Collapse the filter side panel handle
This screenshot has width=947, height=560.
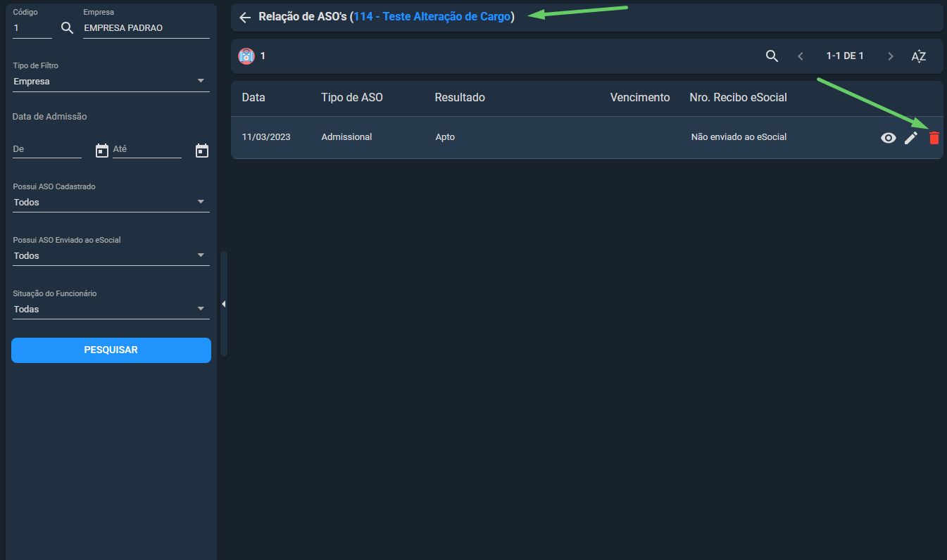point(224,304)
